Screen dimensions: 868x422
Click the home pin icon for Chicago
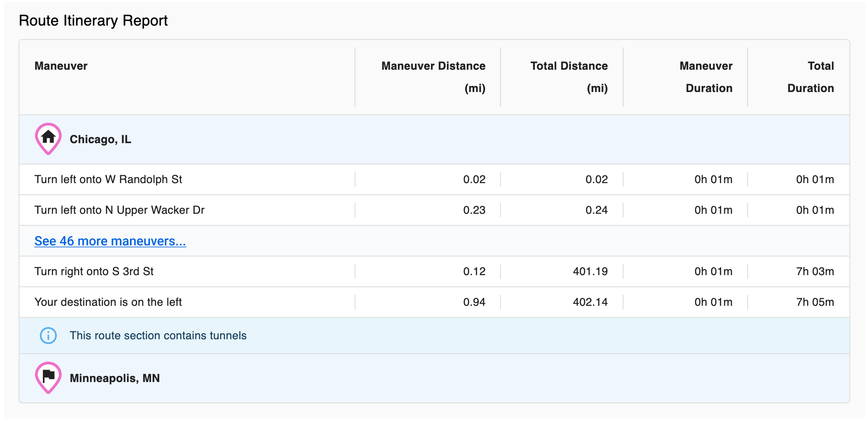point(48,139)
